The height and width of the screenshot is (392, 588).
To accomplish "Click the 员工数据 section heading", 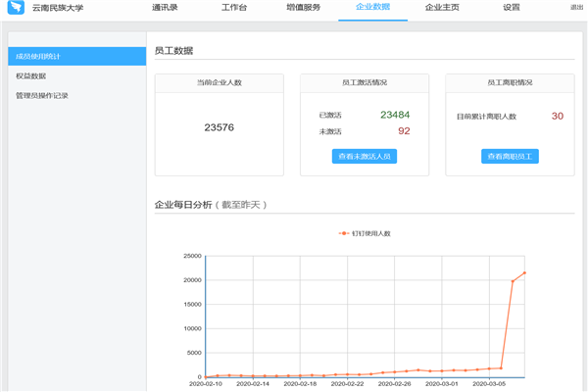I will 173,51.
